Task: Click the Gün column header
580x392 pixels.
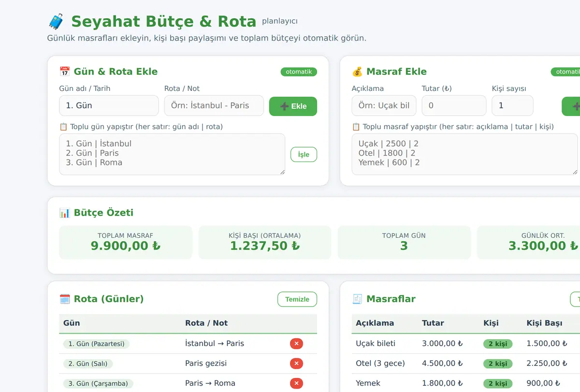Action: pyautogui.click(x=72, y=323)
